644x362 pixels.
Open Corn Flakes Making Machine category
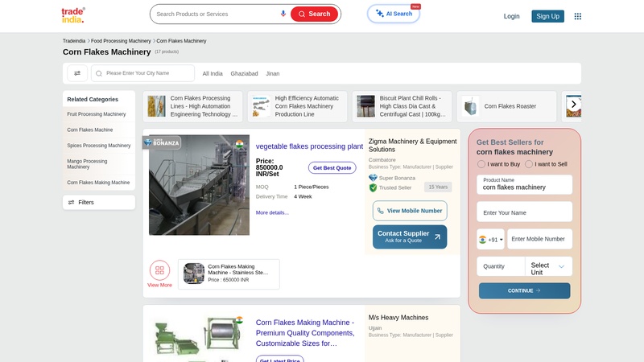point(98,183)
